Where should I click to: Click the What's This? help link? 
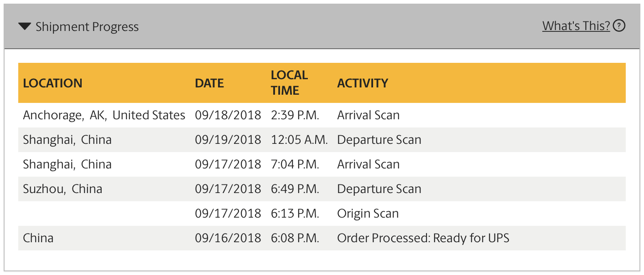tap(576, 26)
